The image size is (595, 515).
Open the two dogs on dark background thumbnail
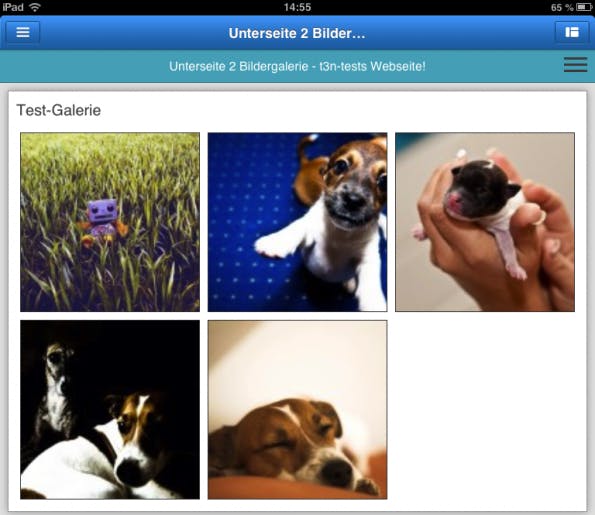click(110, 409)
